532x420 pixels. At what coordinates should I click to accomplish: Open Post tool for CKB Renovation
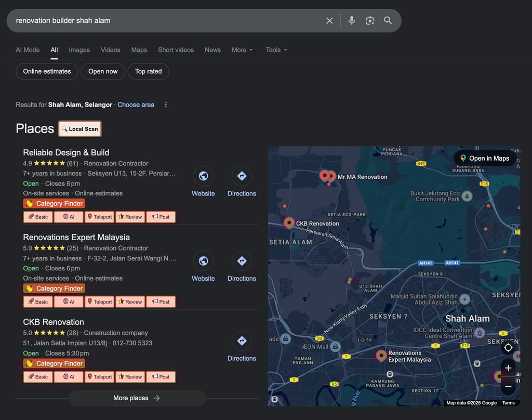pyautogui.click(x=161, y=377)
